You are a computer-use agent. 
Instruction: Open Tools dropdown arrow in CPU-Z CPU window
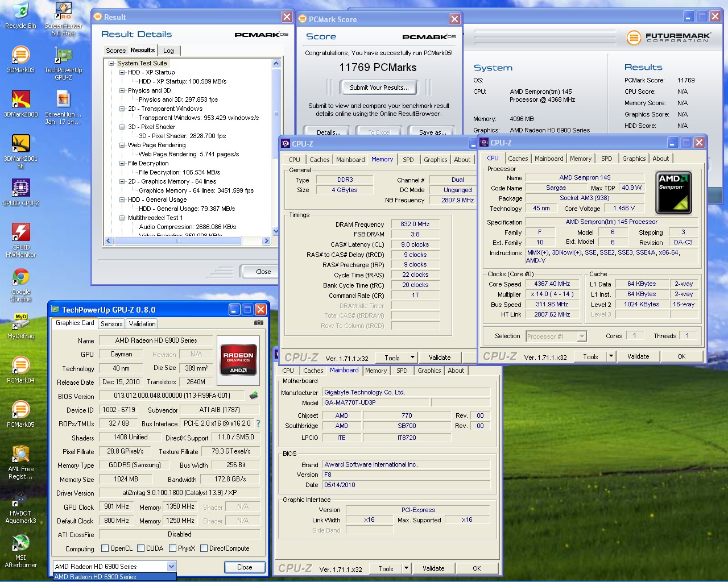(x=611, y=356)
